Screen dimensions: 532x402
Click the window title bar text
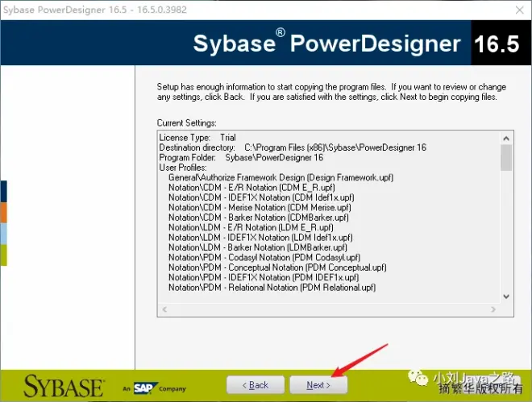point(95,10)
